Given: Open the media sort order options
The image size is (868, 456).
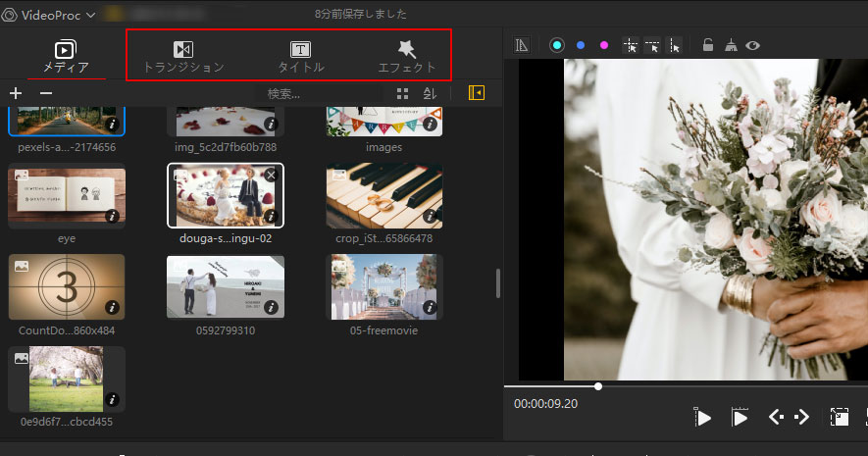Looking at the screenshot, I should click(430, 93).
